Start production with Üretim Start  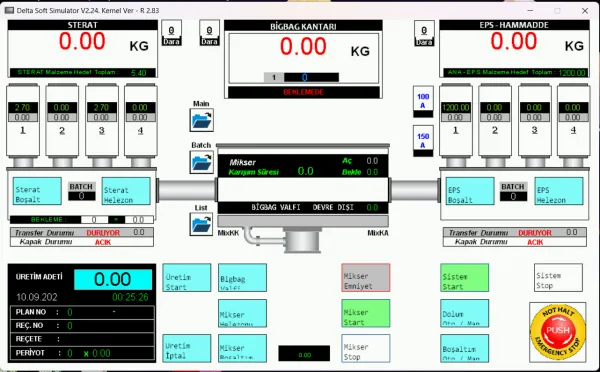pyautogui.click(x=187, y=277)
